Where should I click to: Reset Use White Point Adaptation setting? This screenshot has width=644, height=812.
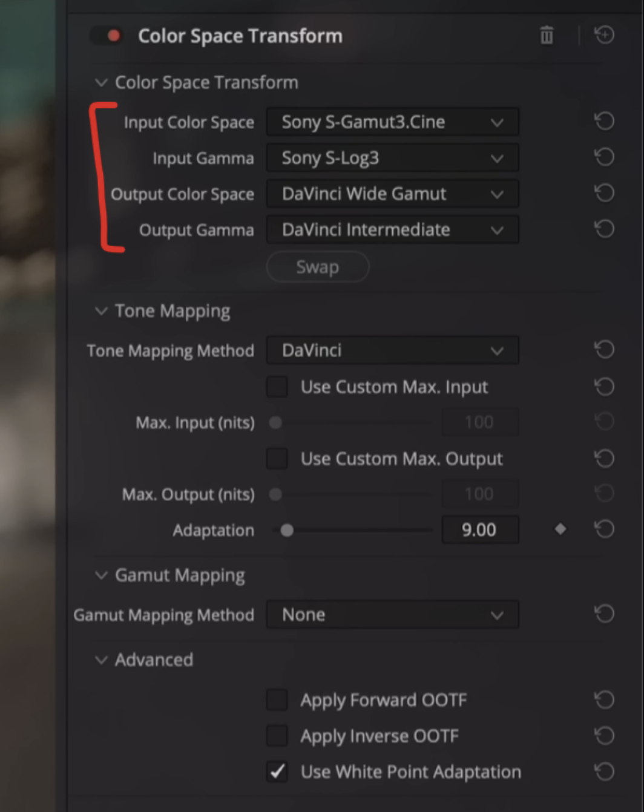[x=604, y=771]
